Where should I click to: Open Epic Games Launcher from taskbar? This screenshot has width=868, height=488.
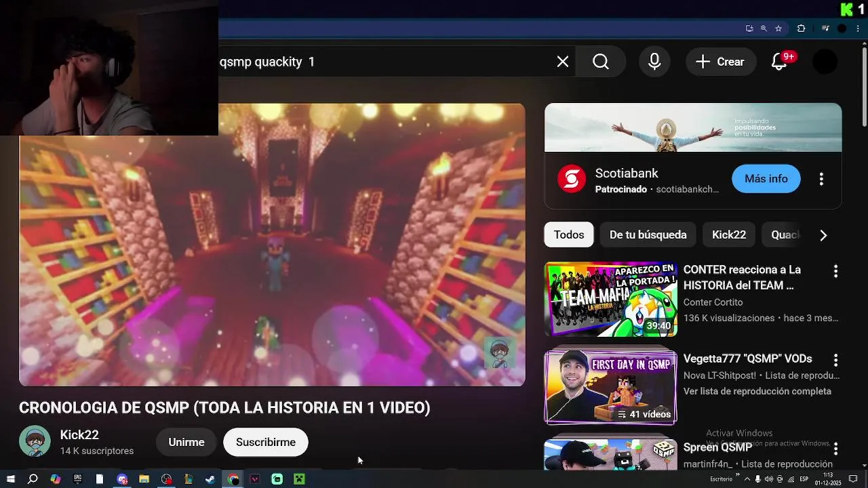tap(77, 479)
